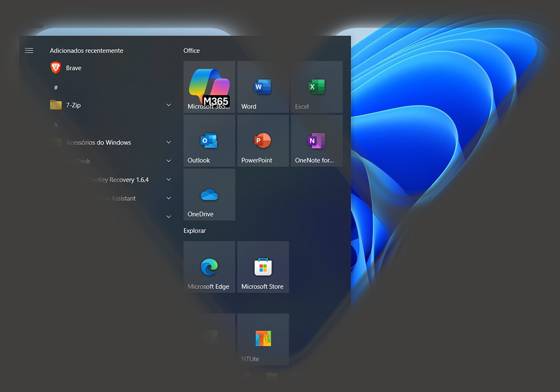Launch Microsoft Edge from the Explorar group

tap(209, 267)
